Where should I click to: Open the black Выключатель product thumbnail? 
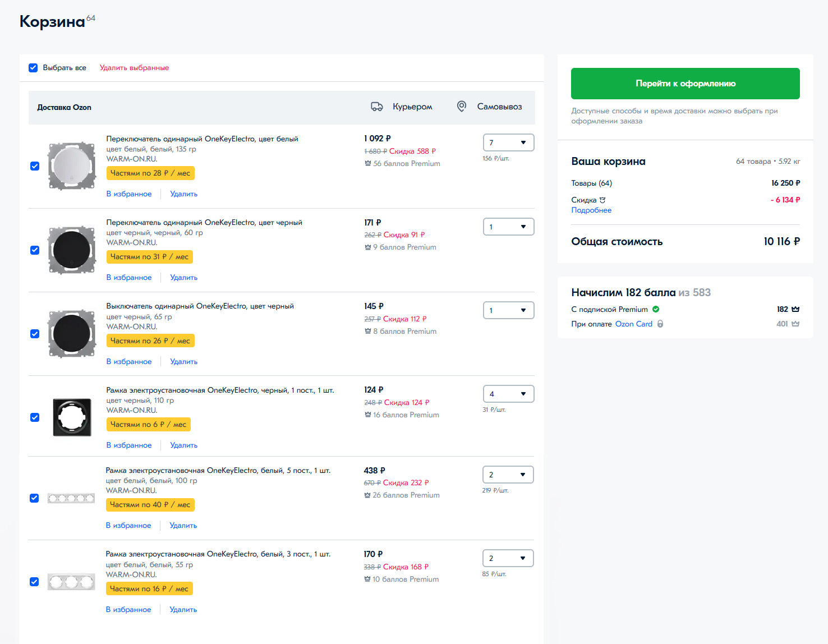72,334
